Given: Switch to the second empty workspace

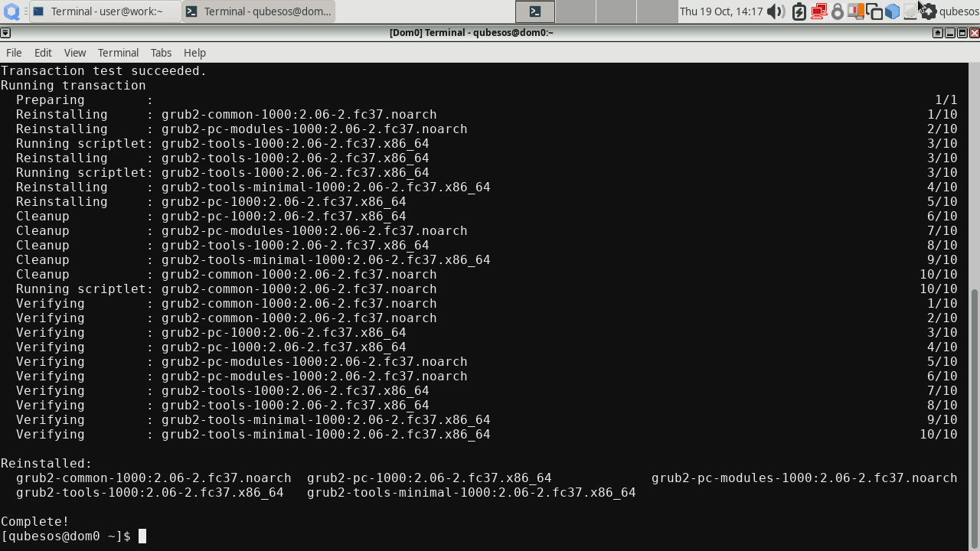Looking at the screenshot, I should tap(575, 11).
